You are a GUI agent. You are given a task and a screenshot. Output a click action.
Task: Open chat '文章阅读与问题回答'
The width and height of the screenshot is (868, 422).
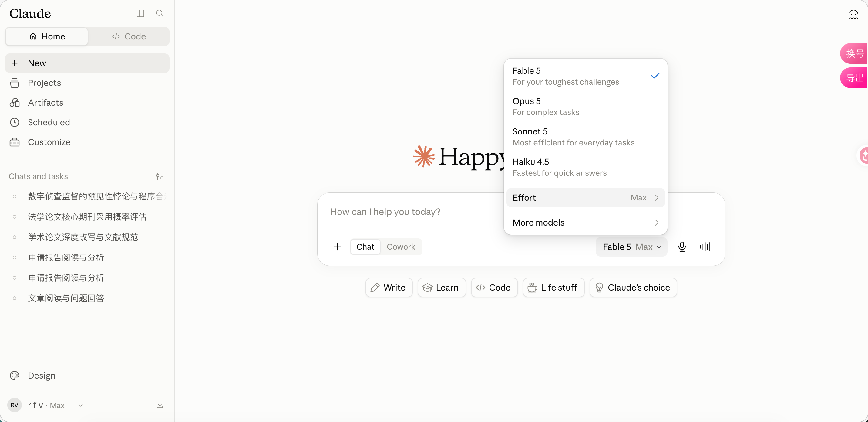click(87, 298)
